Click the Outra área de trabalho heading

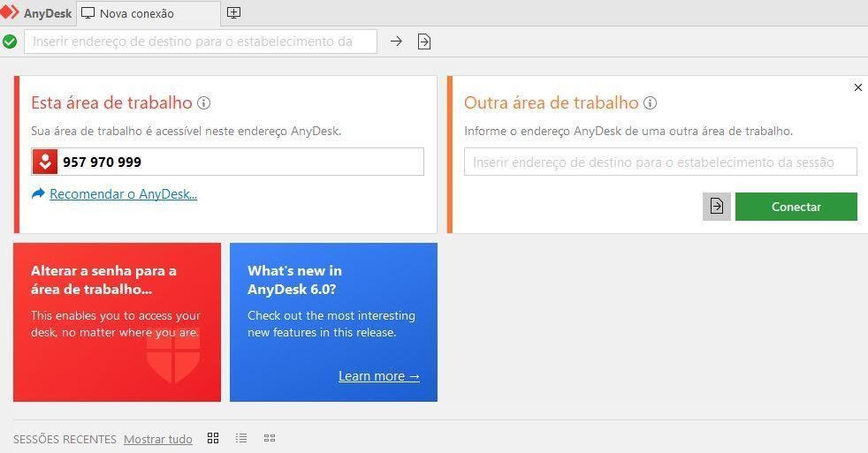pos(552,103)
